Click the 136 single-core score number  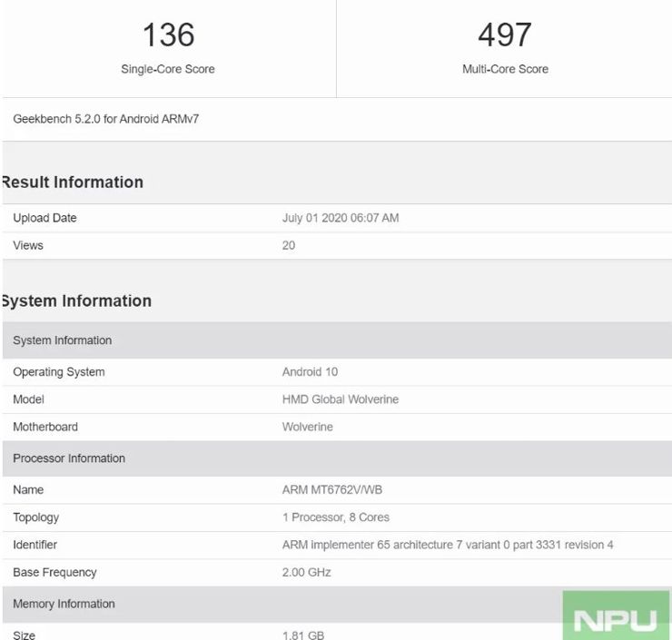coord(168,35)
